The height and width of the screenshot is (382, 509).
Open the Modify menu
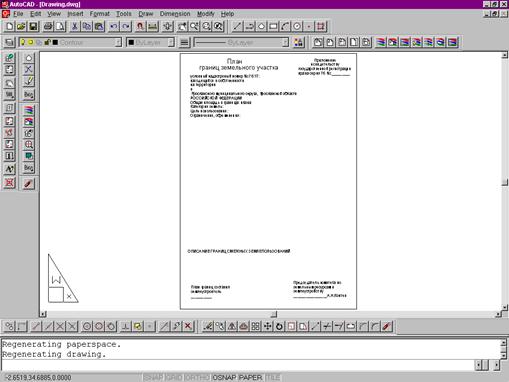pos(205,14)
